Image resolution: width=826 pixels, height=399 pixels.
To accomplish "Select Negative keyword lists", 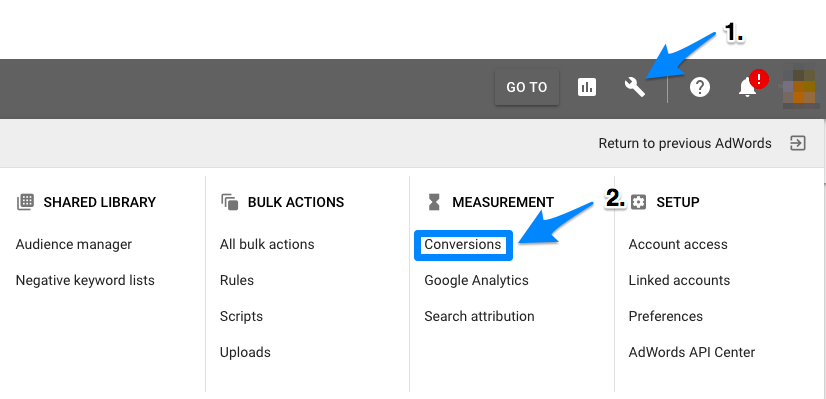I will (85, 280).
